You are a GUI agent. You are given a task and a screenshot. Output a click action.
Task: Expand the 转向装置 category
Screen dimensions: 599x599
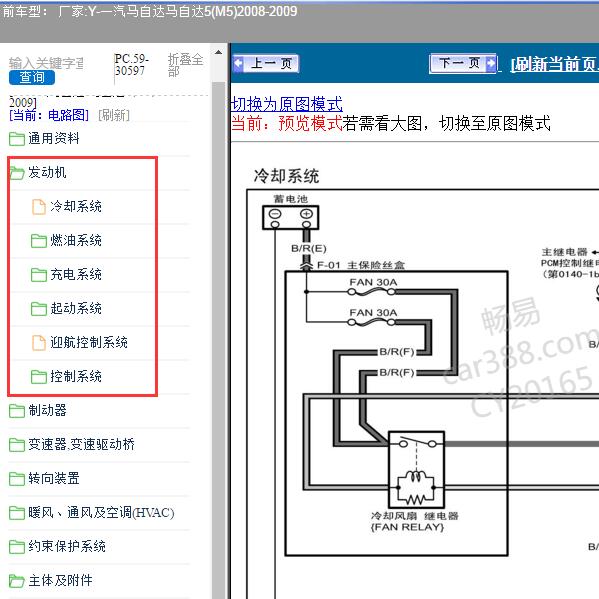pos(54,479)
